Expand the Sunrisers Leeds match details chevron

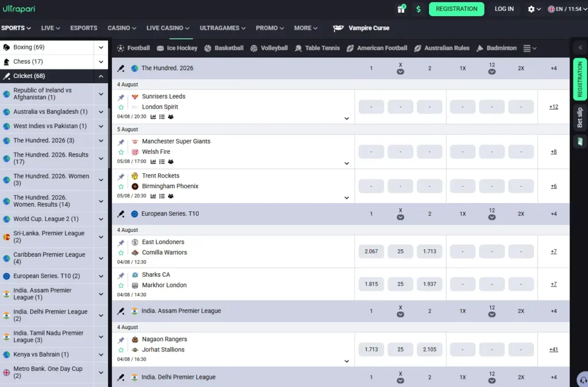pos(346,118)
